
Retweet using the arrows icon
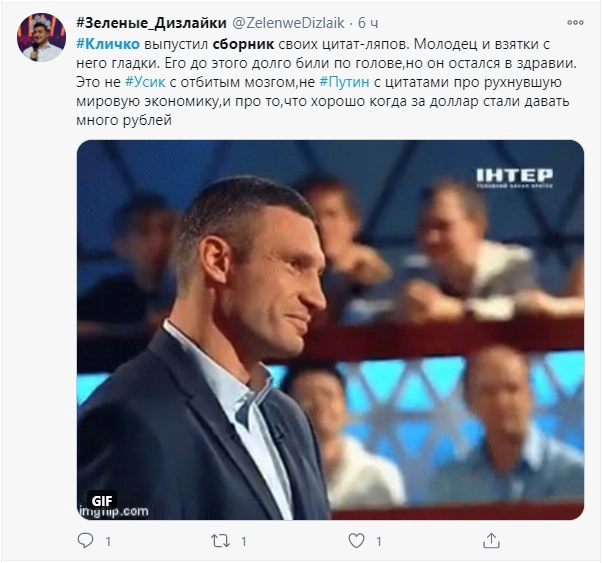click(220, 541)
